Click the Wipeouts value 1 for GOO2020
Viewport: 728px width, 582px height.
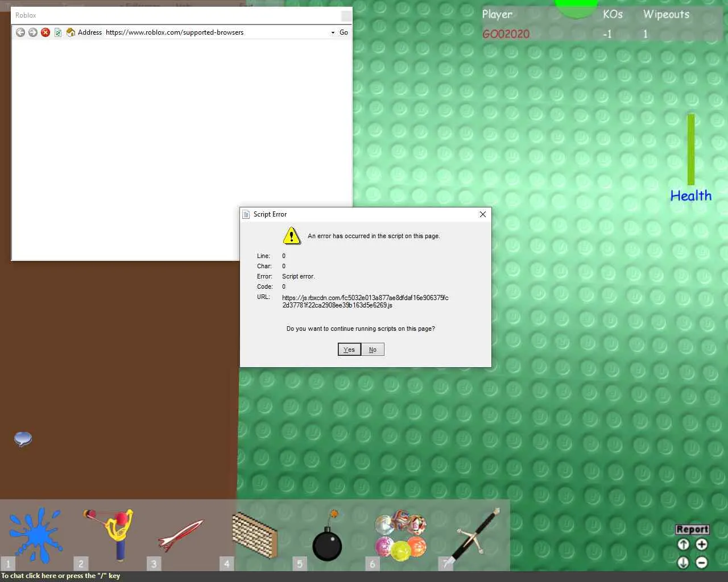[x=646, y=34]
